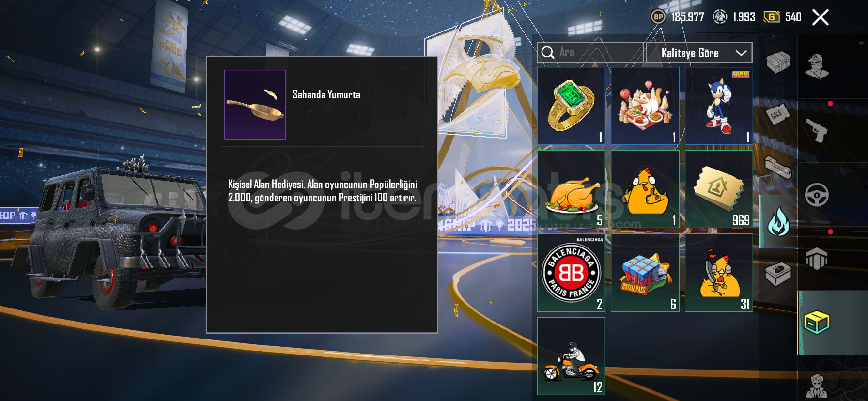Viewport: 868px width, 401px height.
Task: Click the gold G currency balance
Action: click(x=783, y=17)
